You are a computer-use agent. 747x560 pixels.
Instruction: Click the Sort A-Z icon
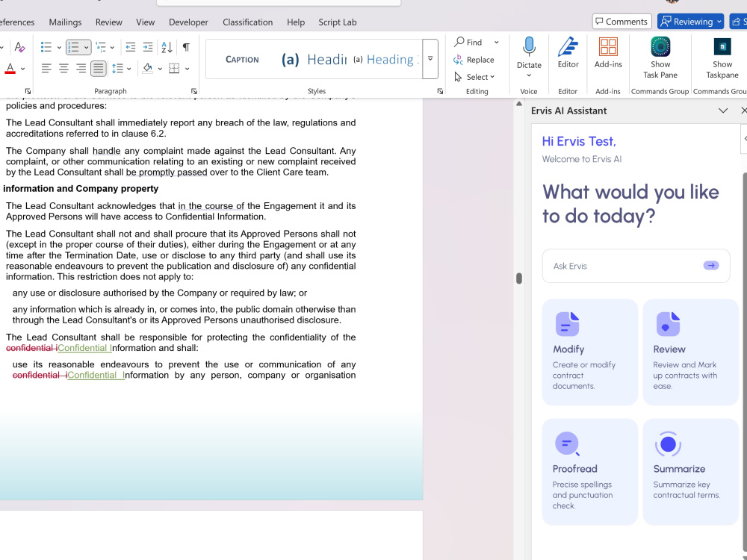tap(167, 47)
